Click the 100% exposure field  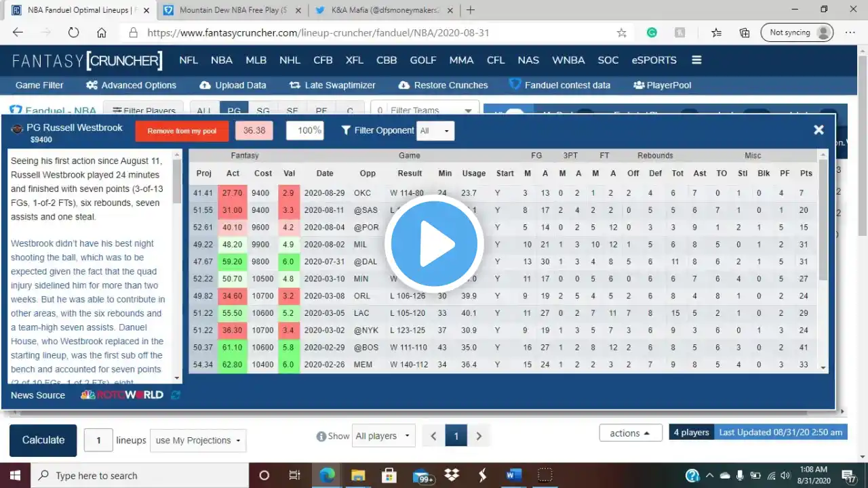305,131
